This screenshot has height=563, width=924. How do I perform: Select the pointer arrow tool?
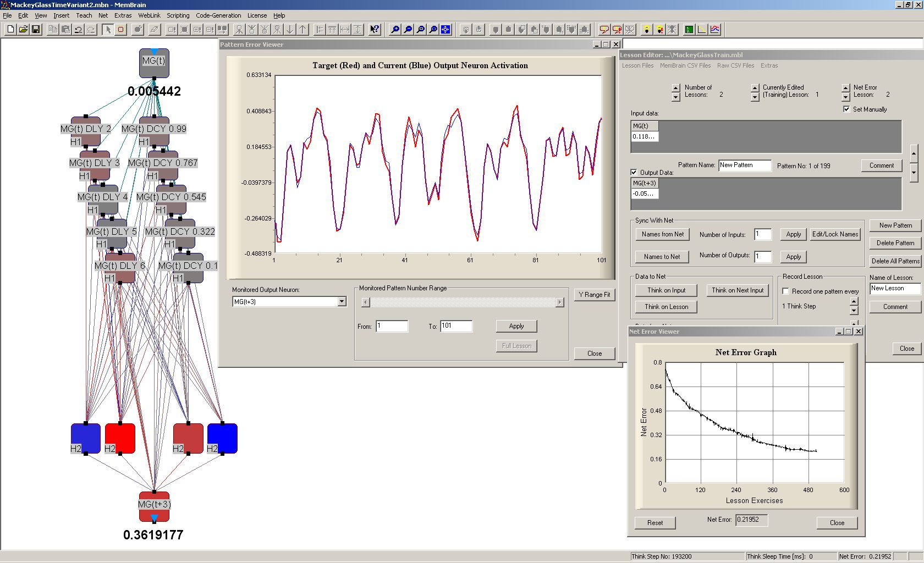[108, 30]
